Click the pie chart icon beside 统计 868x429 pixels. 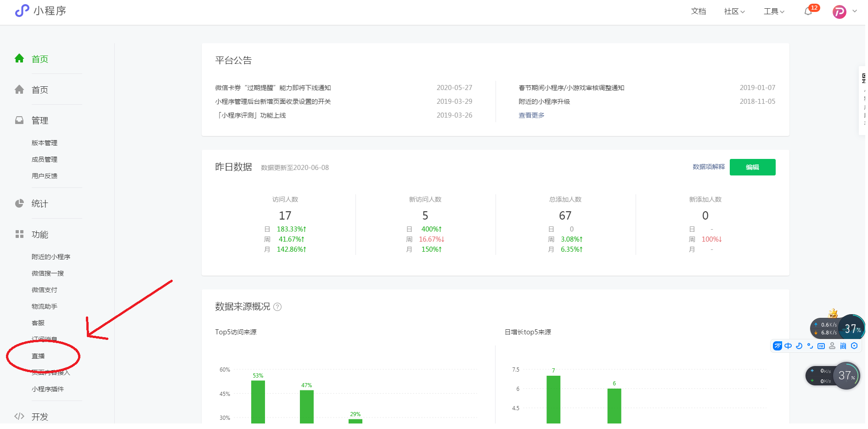19,203
